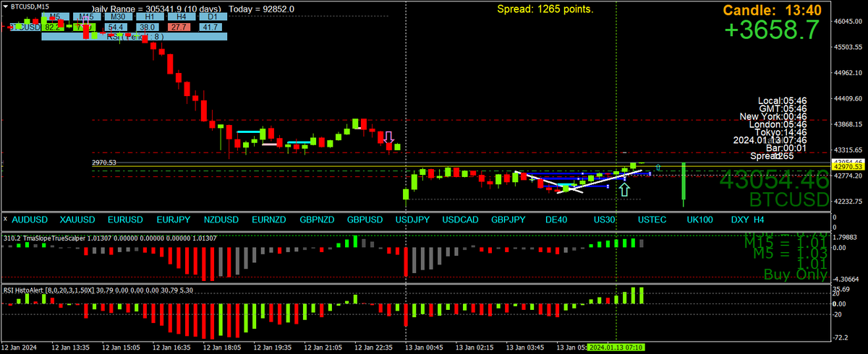Click the yellow 42970.53 price tag
Screen dimensions: 868x354
849,167
